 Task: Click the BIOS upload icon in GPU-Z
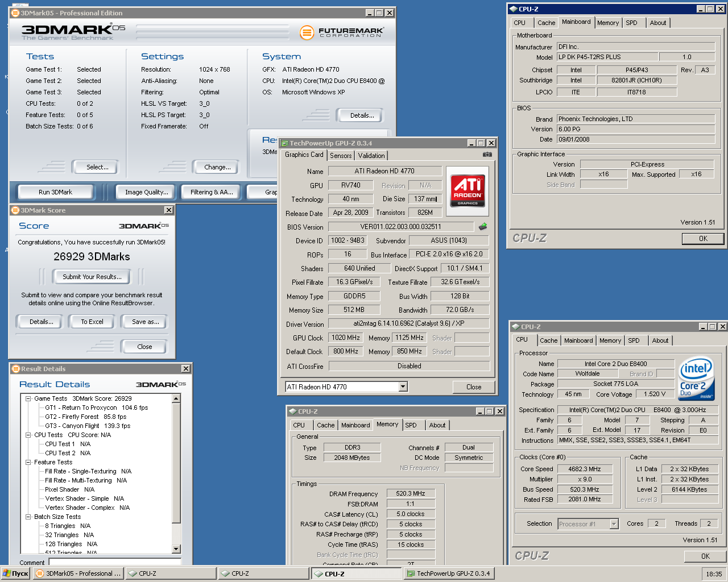(x=483, y=226)
